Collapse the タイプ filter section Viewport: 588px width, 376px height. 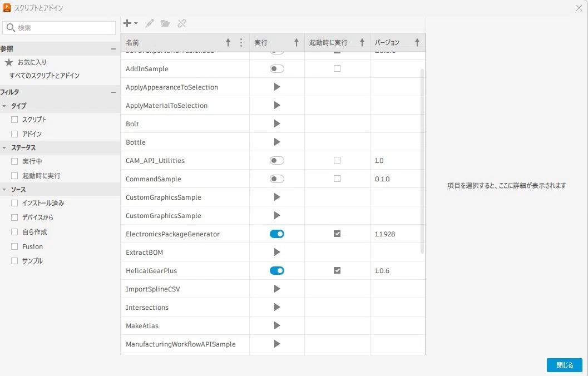click(x=4, y=106)
